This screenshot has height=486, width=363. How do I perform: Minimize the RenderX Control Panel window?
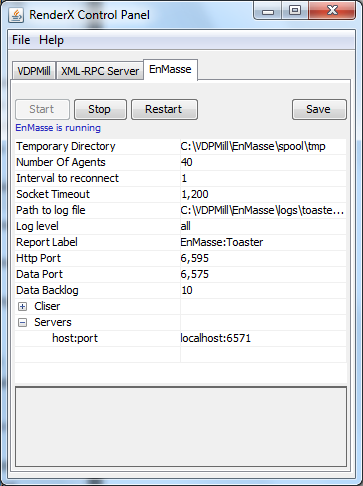tap(268, 11)
